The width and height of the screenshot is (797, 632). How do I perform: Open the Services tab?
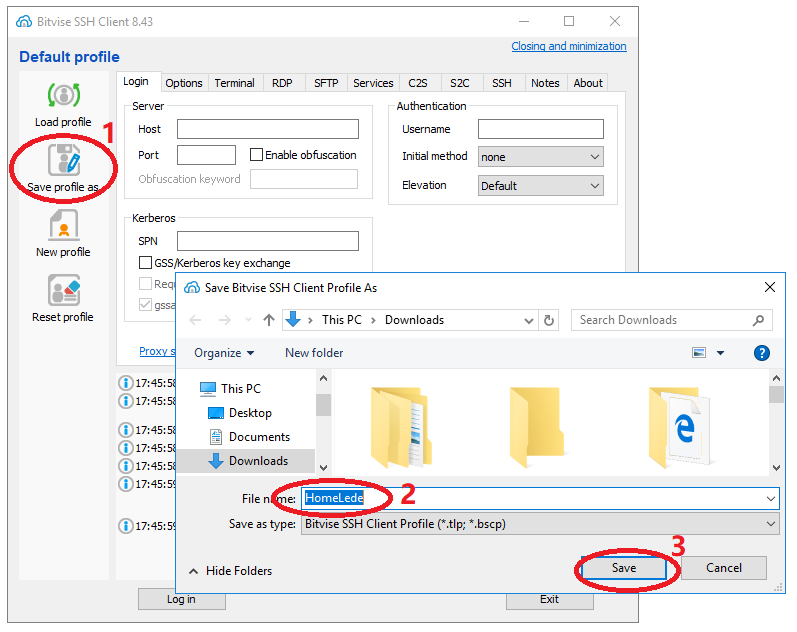click(373, 83)
